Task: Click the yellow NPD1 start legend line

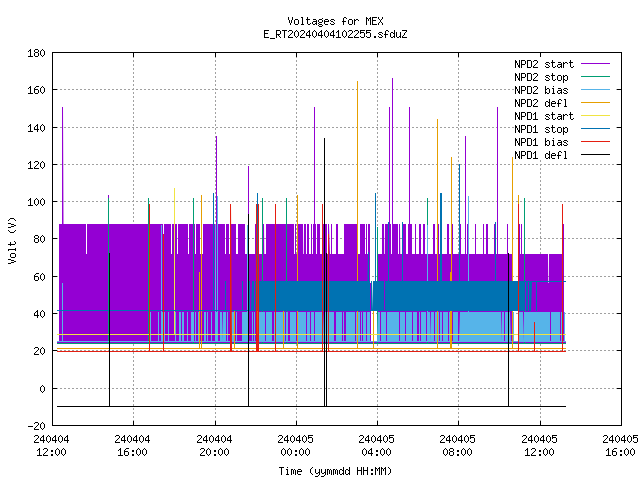Action: 596,116
